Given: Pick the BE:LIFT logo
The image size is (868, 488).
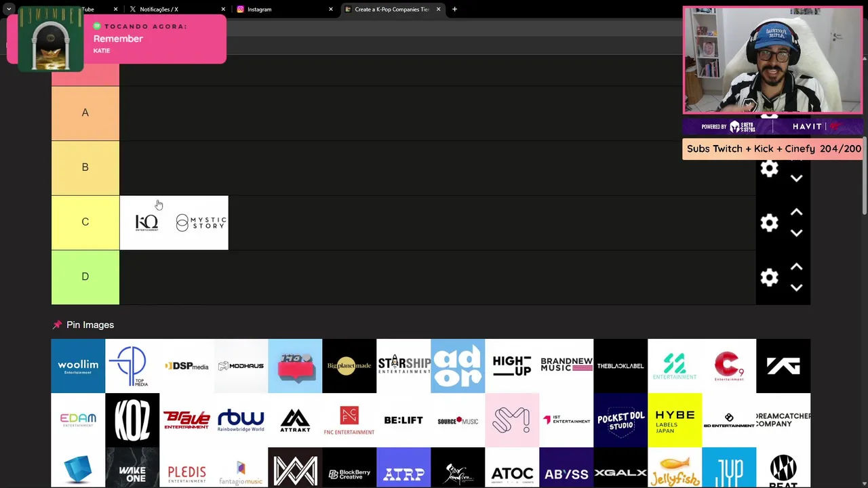Looking at the screenshot, I should (x=403, y=420).
